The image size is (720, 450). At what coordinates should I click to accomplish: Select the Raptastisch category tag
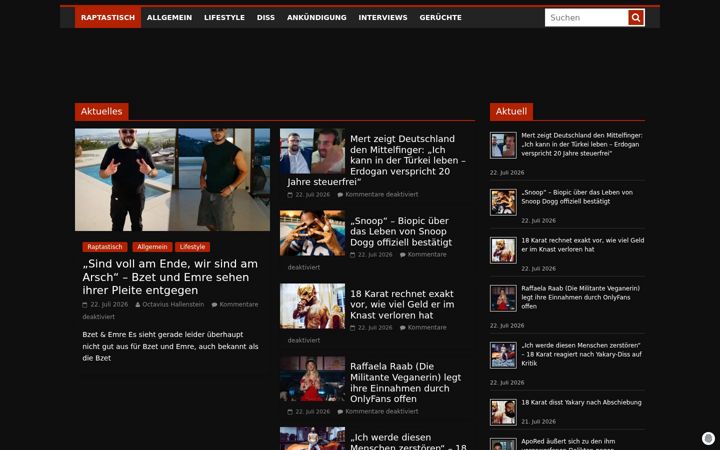(105, 247)
